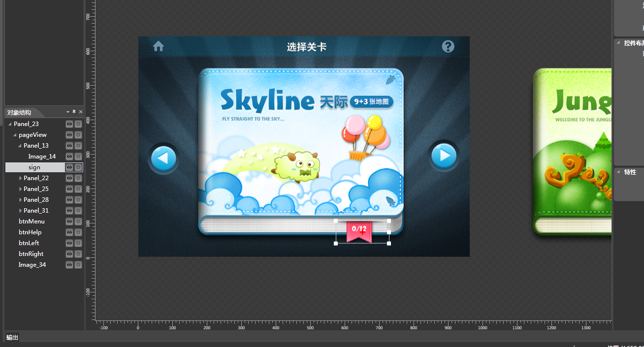
Task: Toggle lock box of pageView
Action: 78,135
